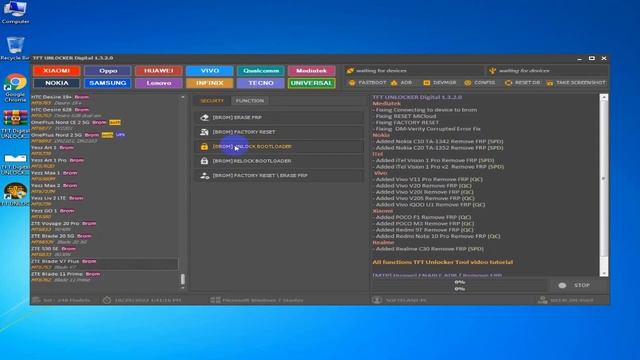Choose the VIVO brand button
Image resolution: width=640 pixels, height=360 pixels.
point(210,71)
